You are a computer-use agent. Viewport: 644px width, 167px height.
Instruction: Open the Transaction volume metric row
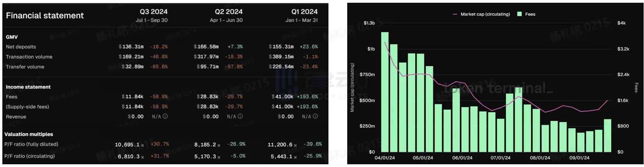tap(29, 57)
